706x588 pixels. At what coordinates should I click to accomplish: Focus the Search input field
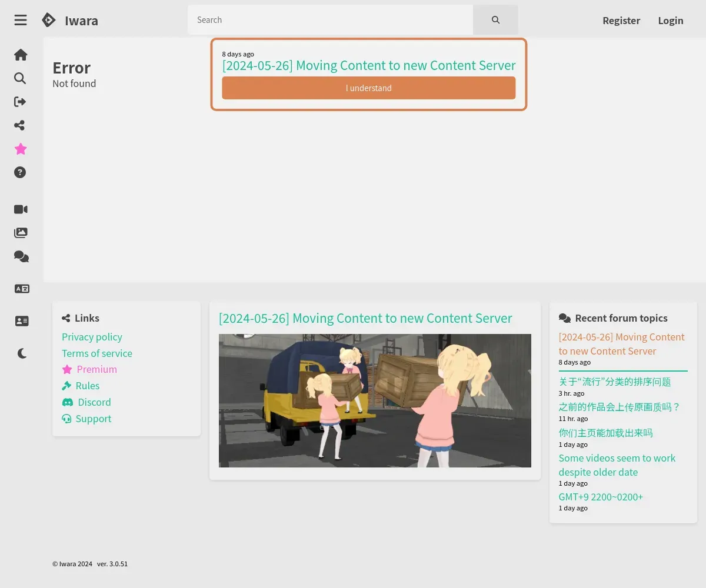(330, 20)
